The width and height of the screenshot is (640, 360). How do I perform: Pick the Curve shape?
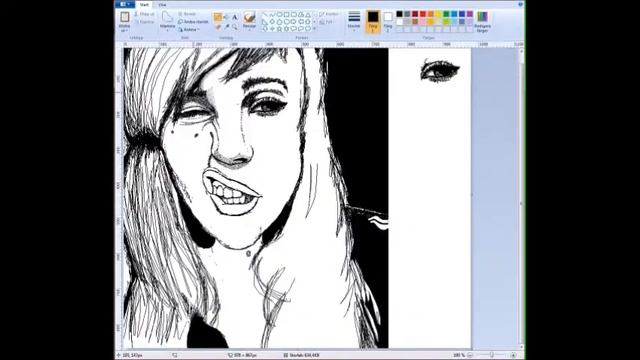(x=272, y=15)
